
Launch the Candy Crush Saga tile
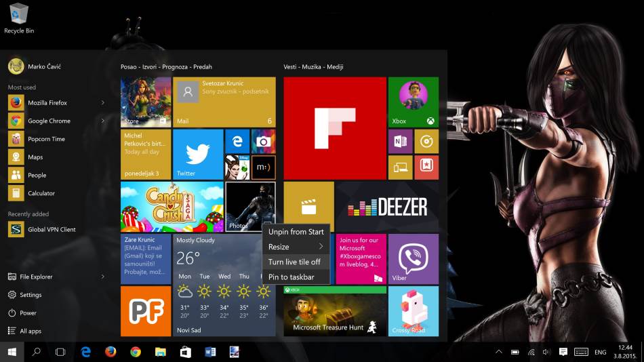(x=172, y=207)
